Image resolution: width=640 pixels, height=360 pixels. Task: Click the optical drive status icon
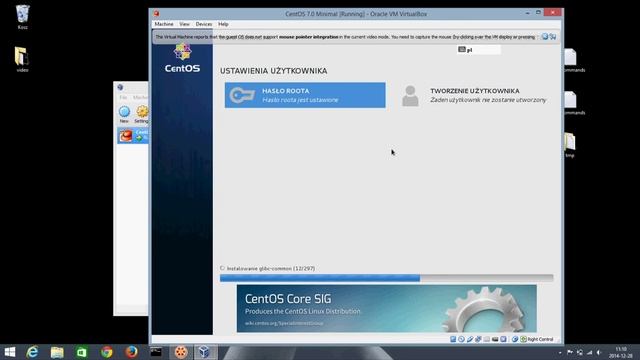click(x=461, y=339)
